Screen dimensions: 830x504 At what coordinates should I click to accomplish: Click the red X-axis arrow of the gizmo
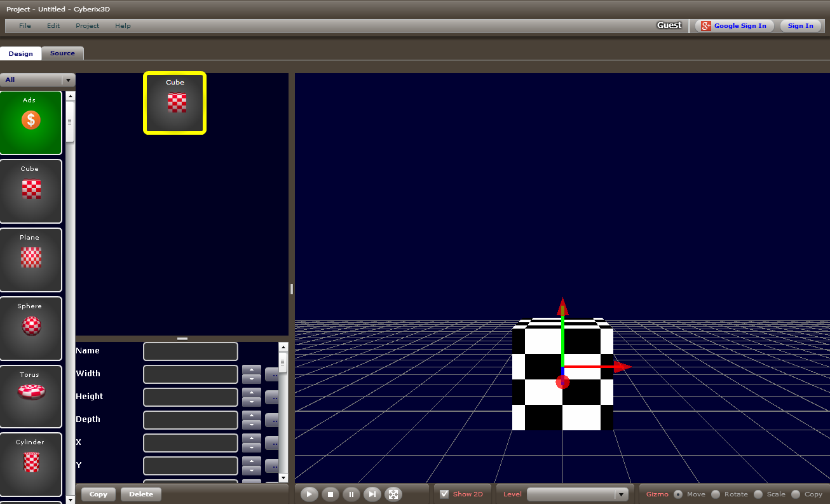coord(622,367)
